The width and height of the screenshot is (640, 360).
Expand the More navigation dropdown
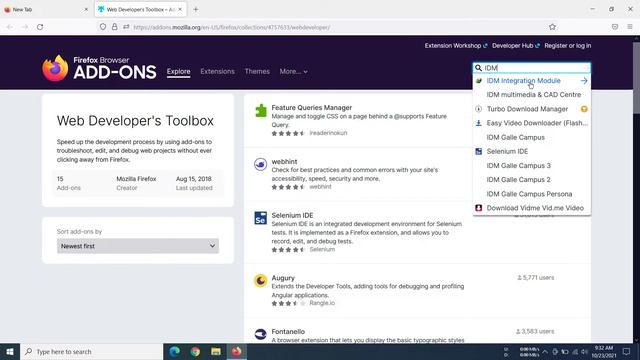click(293, 71)
